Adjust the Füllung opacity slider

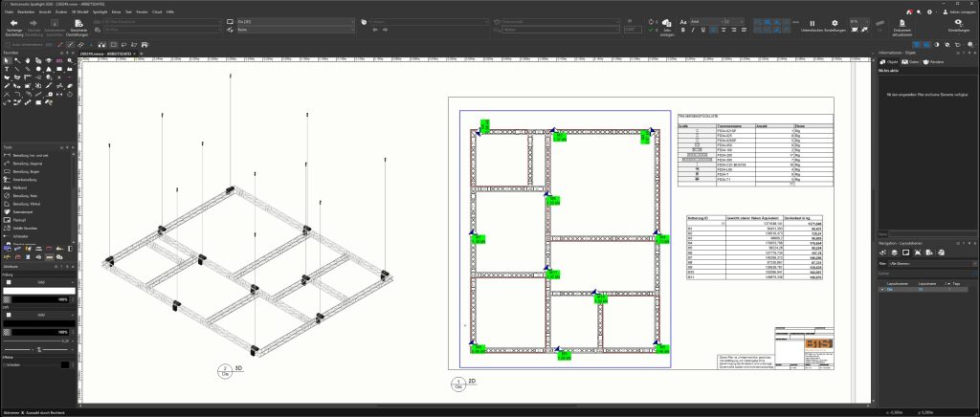tap(38, 299)
